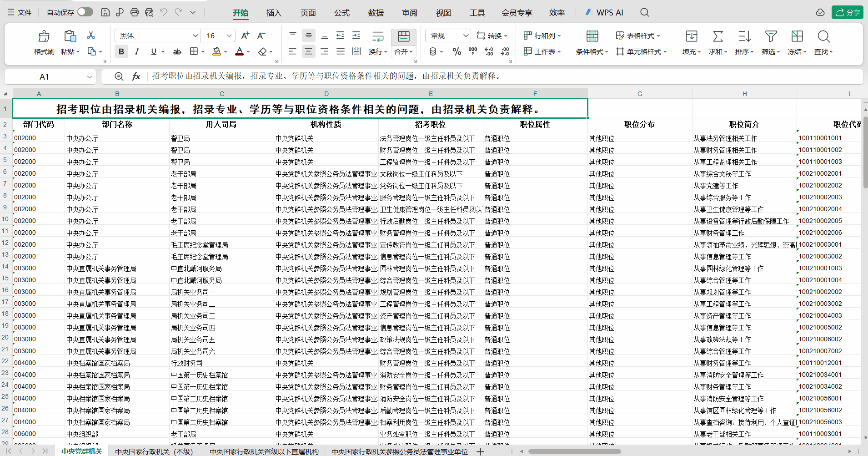Click the Print Preview icon
This screenshot has height=456, width=868.
149,12
